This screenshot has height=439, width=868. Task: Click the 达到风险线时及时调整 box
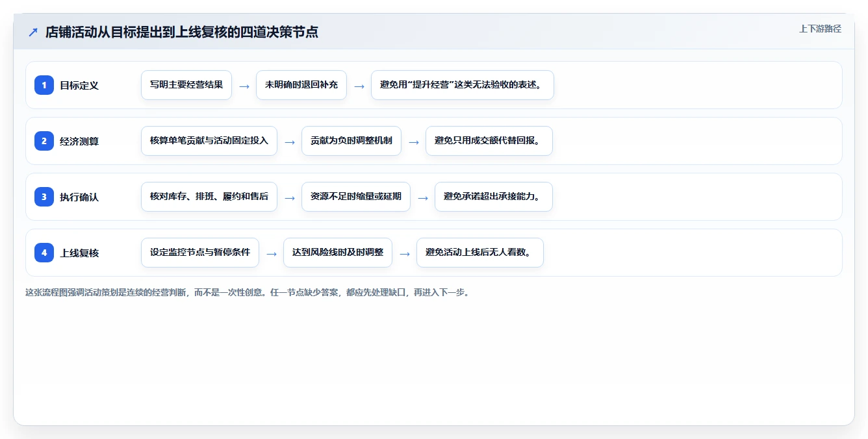click(x=338, y=253)
